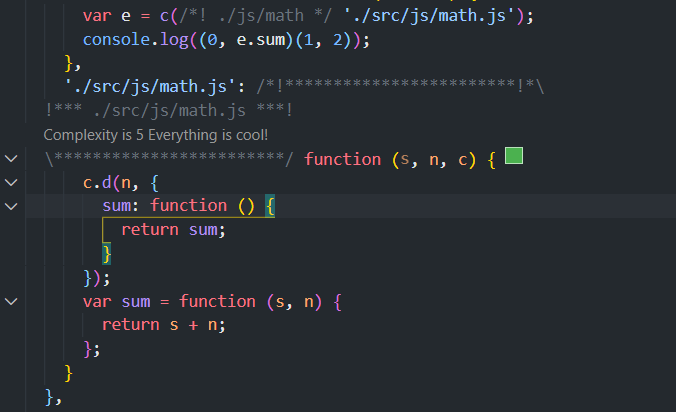Open the 'Complexity is 5 Everything is cool!' code lens

[156, 135]
